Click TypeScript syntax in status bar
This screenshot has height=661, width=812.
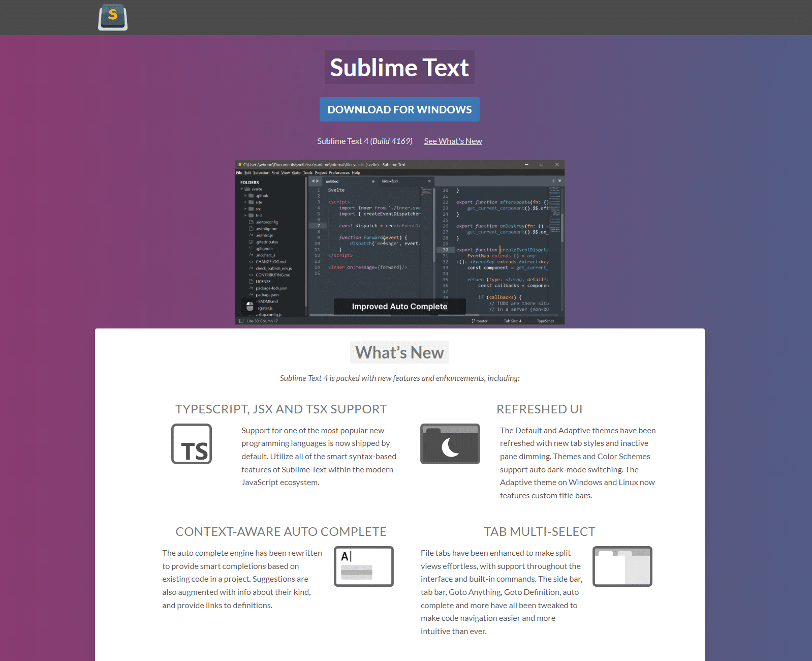click(x=546, y=321)
